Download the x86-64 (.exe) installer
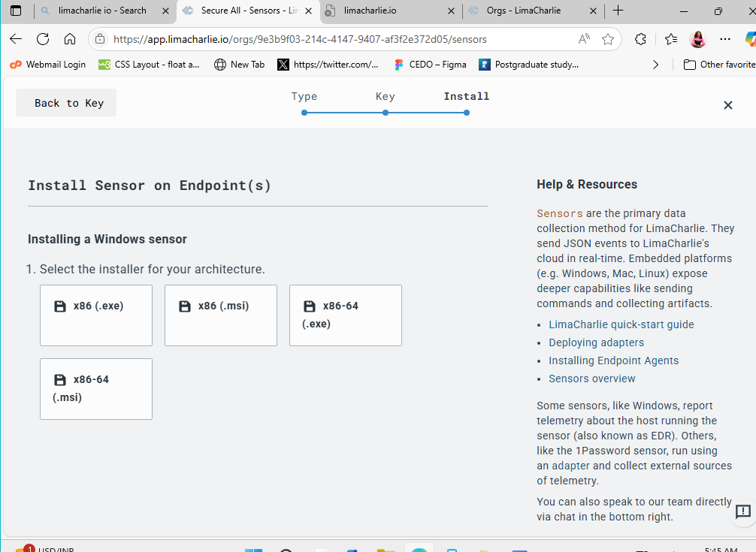 345,315
